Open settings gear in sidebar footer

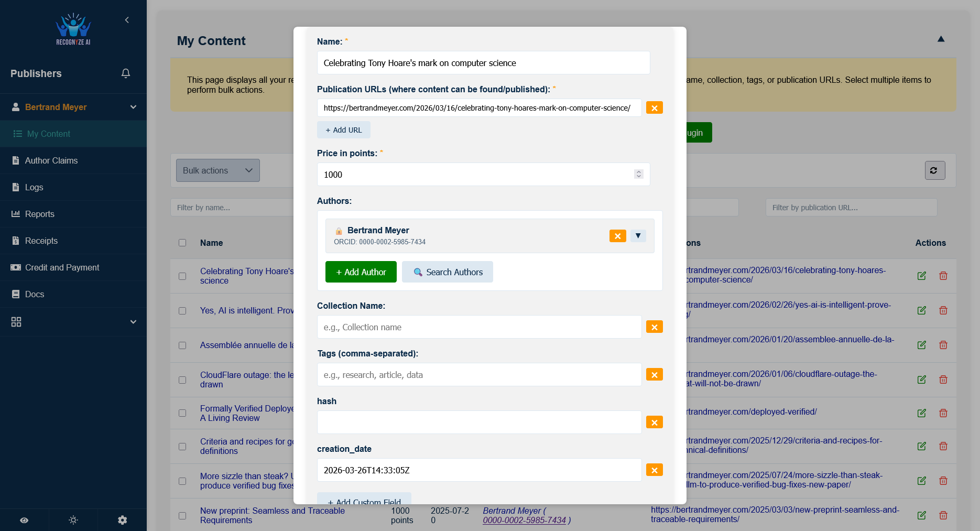pos(123,520)
